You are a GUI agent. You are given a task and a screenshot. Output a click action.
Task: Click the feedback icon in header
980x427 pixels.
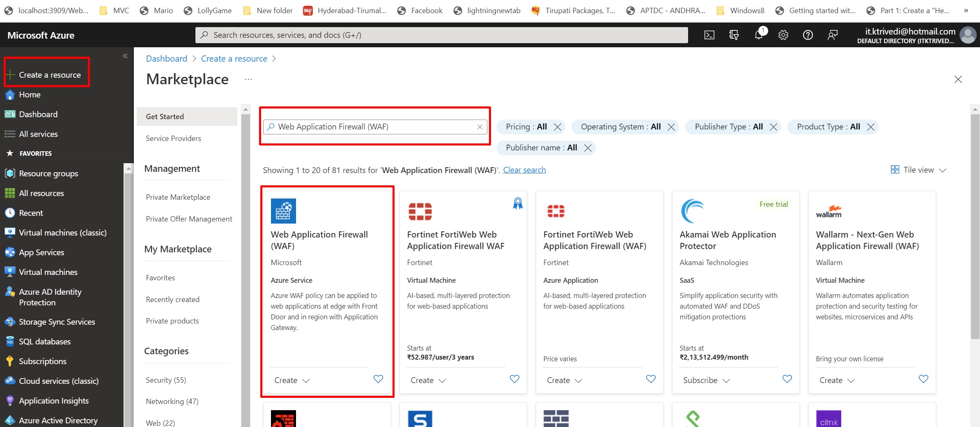click(832, 35)
